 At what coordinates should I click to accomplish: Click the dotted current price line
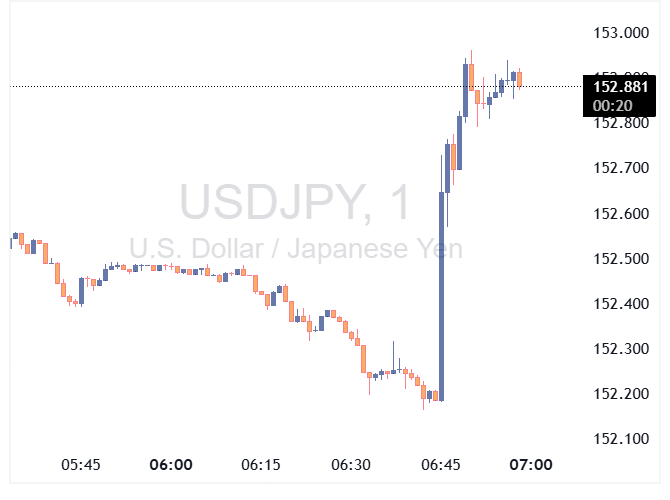(250, 86)
